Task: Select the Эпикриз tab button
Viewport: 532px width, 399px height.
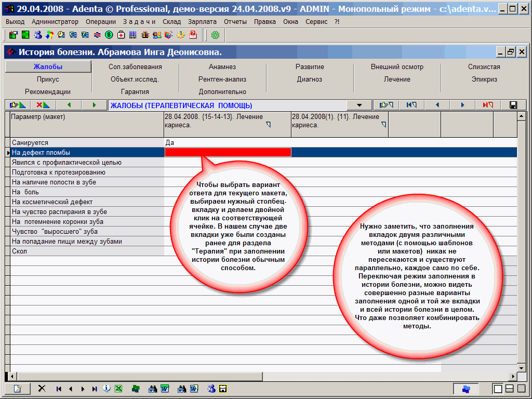Action: 484,79
